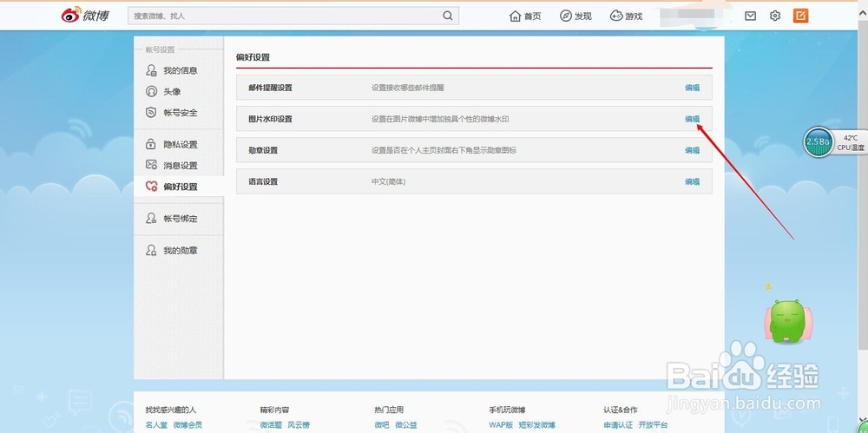Click the 帐号安全 shield icon
The height and width of the screenshot is (433, 868).
pos(151,113)
